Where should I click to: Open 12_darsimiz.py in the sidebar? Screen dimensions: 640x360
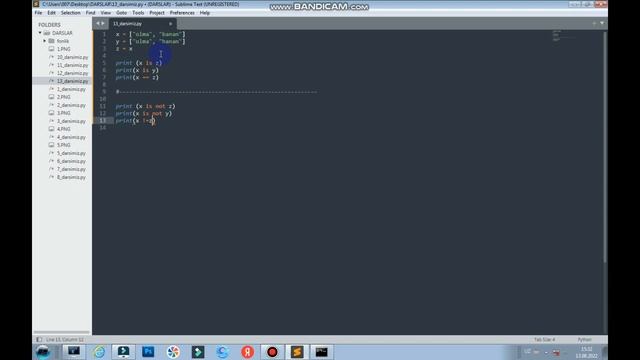click(72, 73)
